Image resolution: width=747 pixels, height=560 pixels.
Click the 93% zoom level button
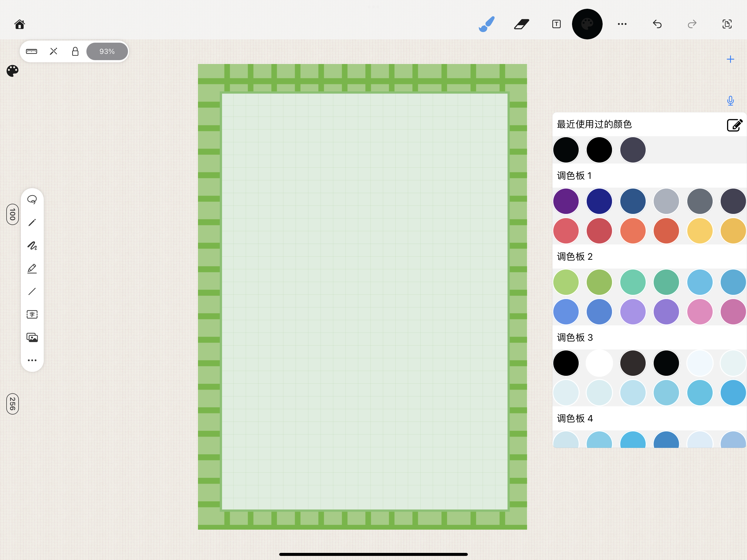coord(107,51)
